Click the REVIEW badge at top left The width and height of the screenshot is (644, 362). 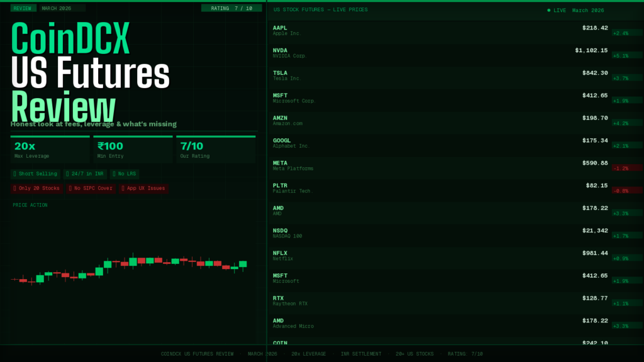(x=23, y=8)
